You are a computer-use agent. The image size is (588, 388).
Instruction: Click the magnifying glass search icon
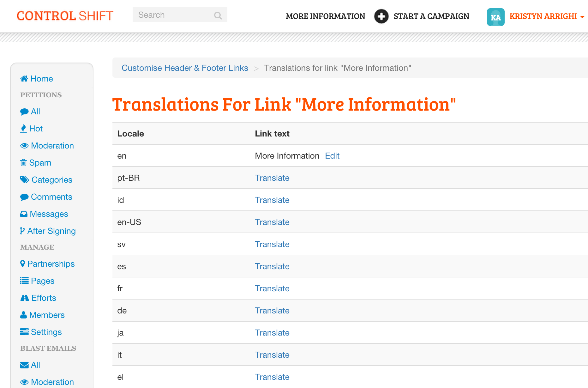pyautogui.click(x=218, y=15)
